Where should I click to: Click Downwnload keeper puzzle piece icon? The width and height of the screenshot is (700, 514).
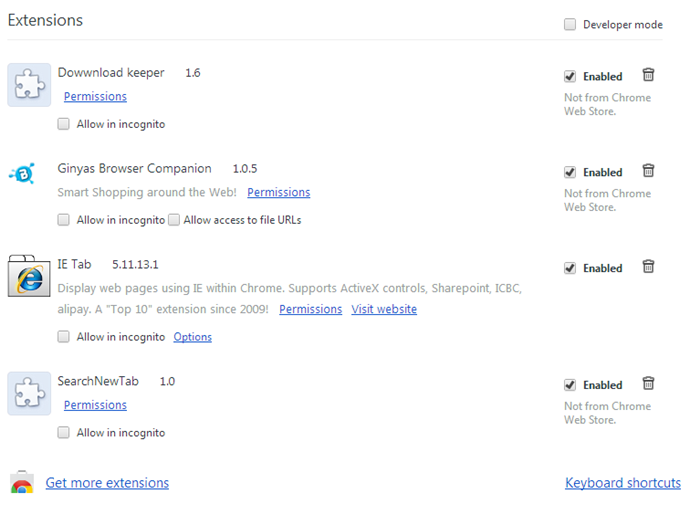pyautogui.click(x=29, y=85)
